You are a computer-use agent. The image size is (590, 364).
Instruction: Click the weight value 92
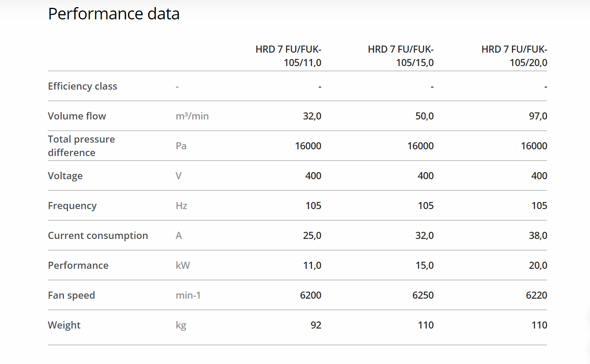click(x=316, y=325)
